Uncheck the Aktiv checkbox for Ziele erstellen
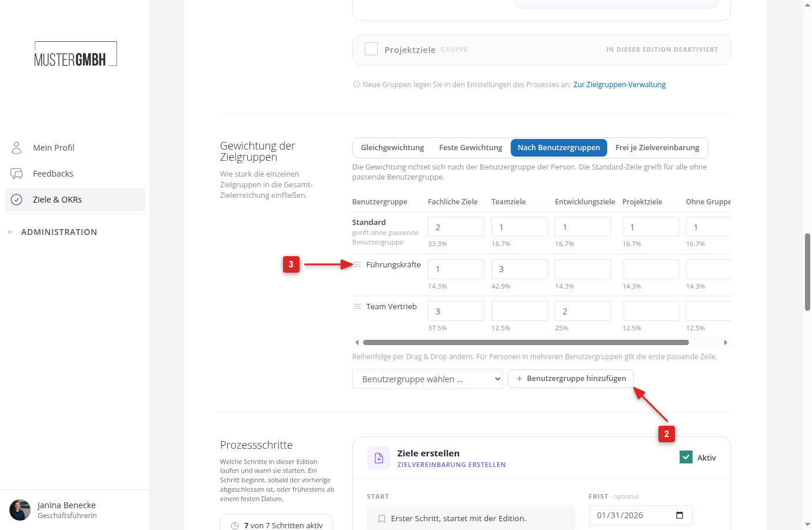 pyautogui.click(x=686, y=457)
